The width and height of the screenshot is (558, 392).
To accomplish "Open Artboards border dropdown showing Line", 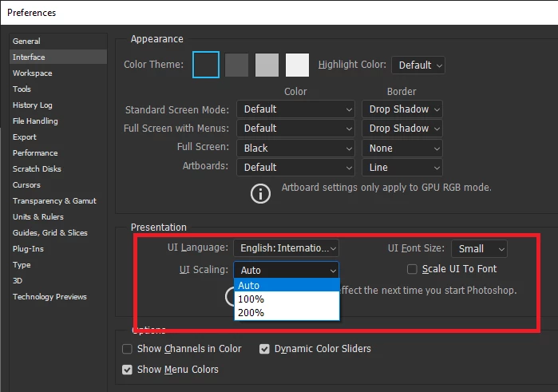I will 402,168.
